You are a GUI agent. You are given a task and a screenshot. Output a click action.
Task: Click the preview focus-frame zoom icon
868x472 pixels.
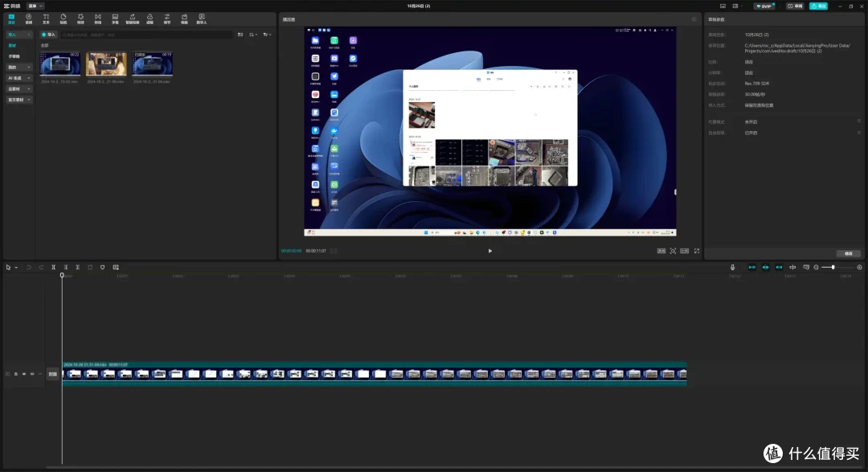point(674,251)
